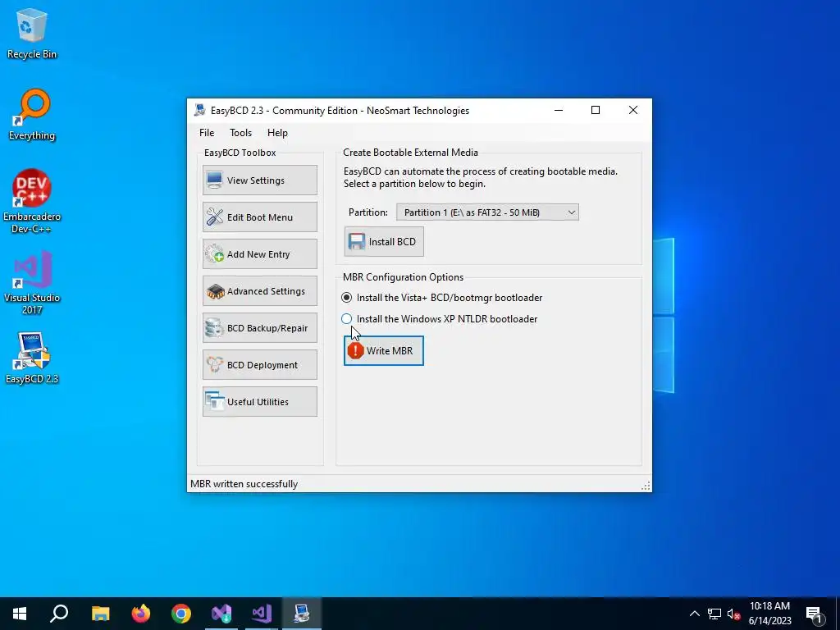Viewport: 840px width, 630px height.
Task: Open the File menu
Action: (207, 133)
